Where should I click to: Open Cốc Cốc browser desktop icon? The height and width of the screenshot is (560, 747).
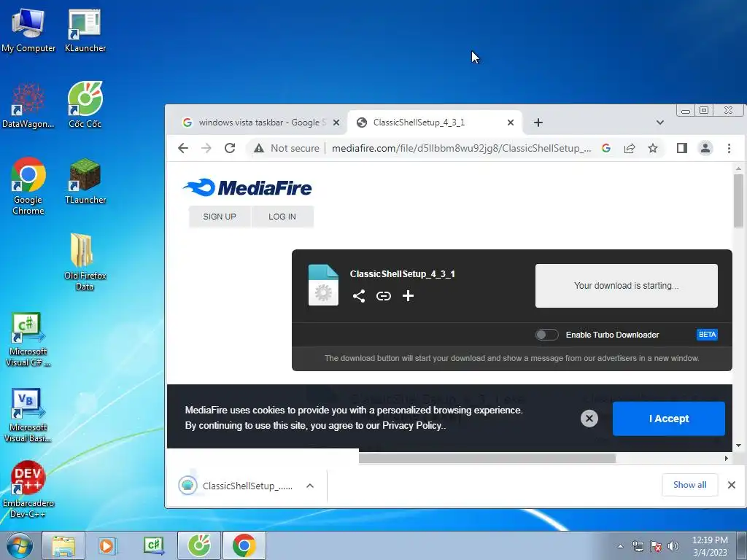click(x=85, y=106)
